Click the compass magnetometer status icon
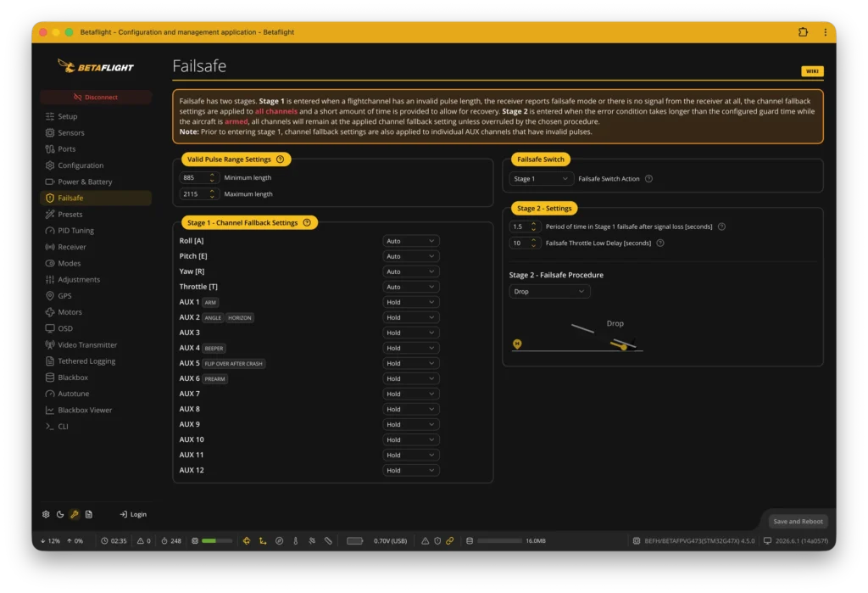The width and height of the screenshot is (868, 593). [x=279, y=541]
